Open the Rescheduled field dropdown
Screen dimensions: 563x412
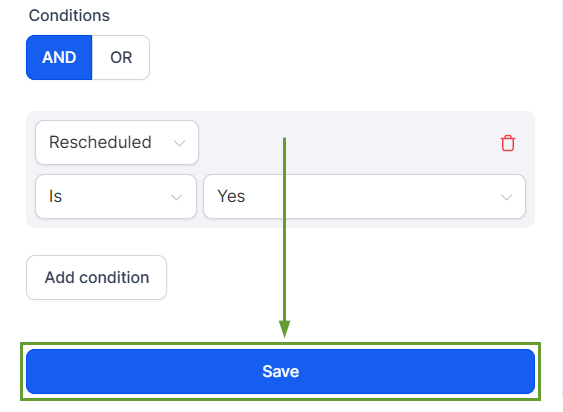coord(117,143)
